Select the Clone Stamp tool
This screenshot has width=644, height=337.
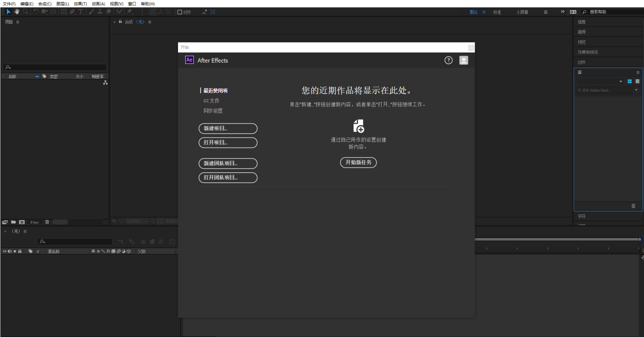(100, 12)
